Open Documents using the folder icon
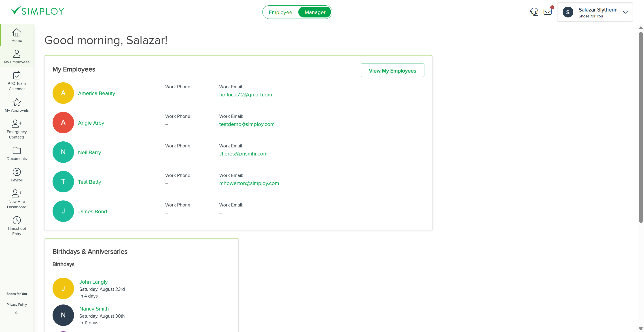Screen dimensions: 644x332 pos(17,151)
